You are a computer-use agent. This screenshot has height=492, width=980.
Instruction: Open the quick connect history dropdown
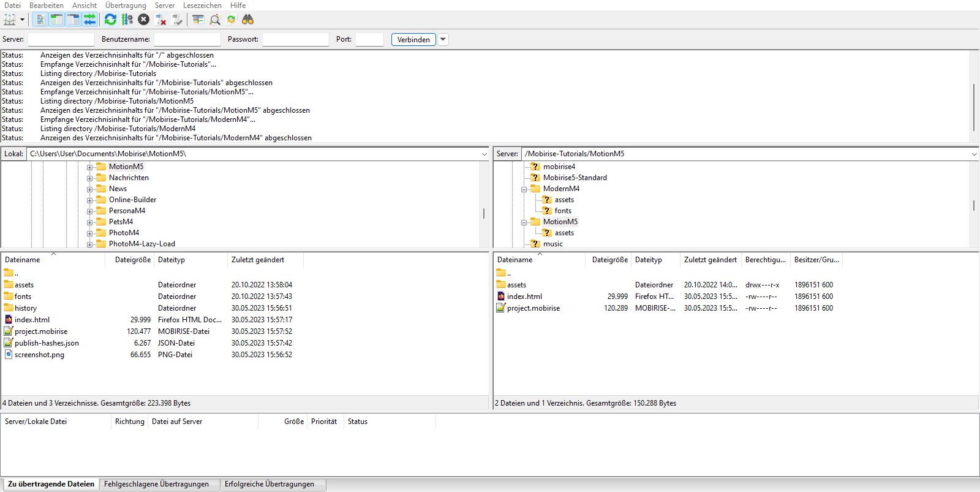click(443, 40)
